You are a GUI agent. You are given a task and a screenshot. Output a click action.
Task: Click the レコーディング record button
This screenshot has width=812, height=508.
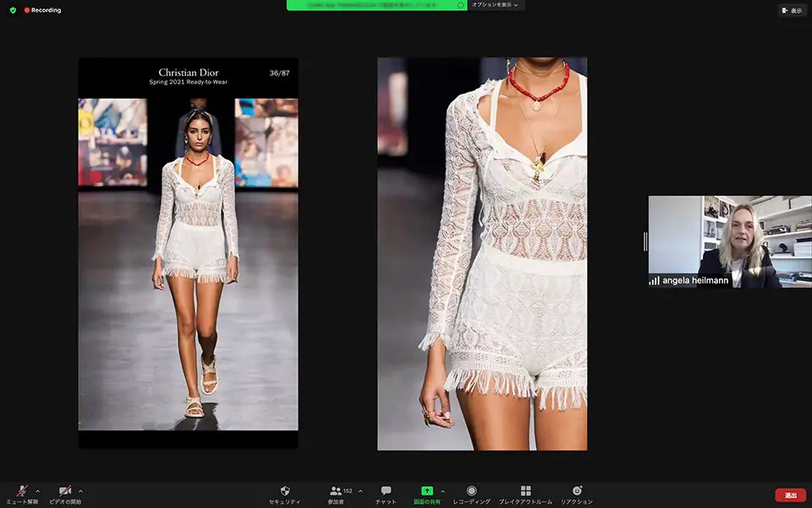(471, 494)
